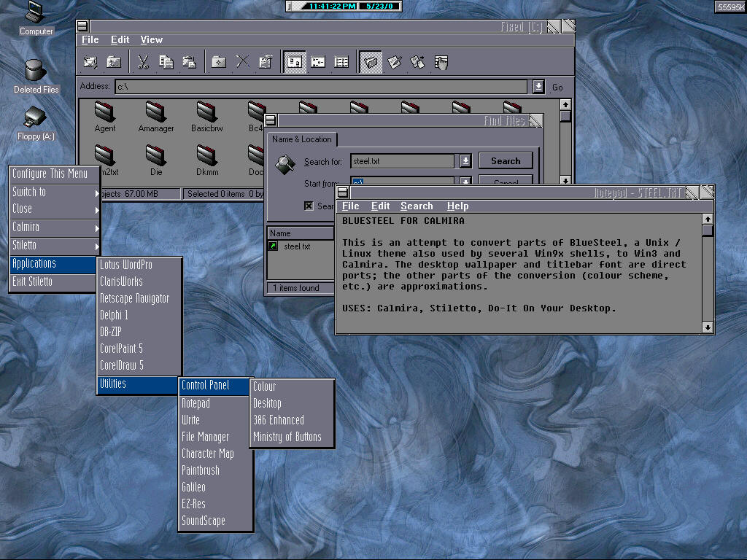Switch to details list view icon
The height and width of the screenshot is (560, 747).
341,62
